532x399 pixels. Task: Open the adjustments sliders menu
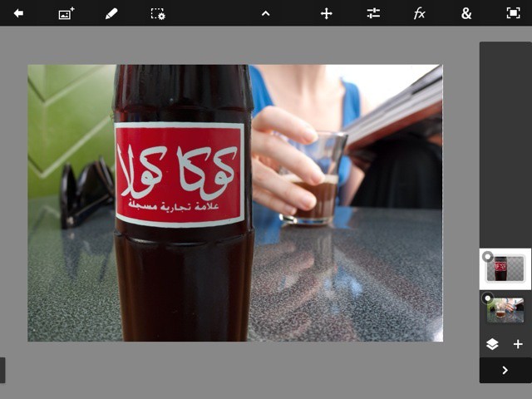click(x=373, y=13)
